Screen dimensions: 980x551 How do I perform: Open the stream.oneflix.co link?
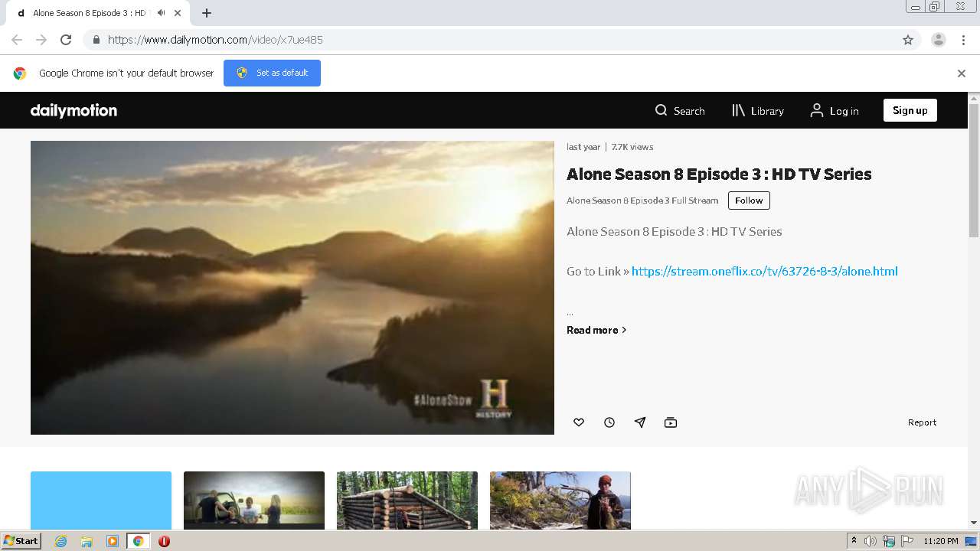pos(764,271)
